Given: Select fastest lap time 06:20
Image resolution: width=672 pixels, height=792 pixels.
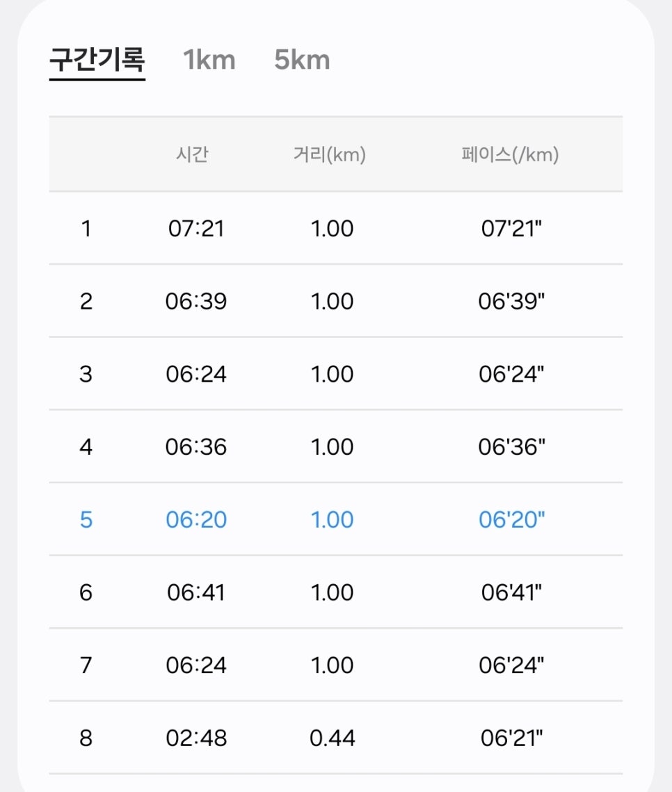Looking at the screenshot, I should coord(196,519).
